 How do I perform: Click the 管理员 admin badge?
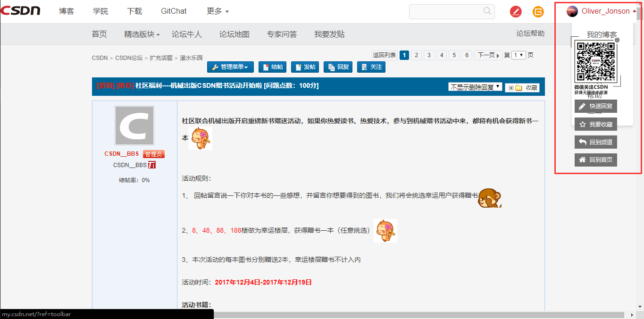pos(154,154)
